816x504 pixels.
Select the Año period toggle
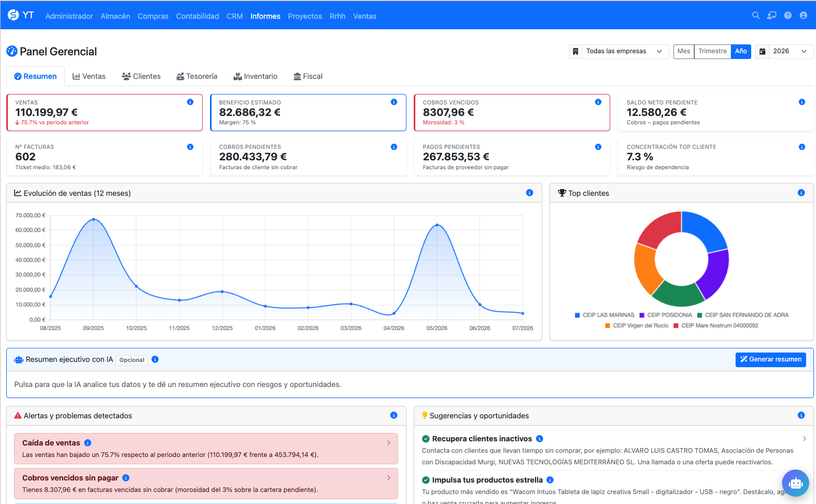[x=741, y=51]
